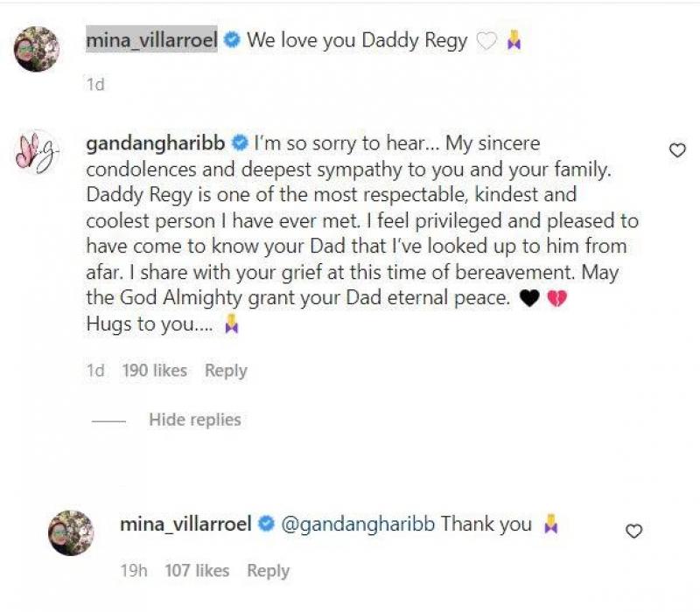Open gandangharibb's profile picture
700x612 pixels.
tap(36, 155)
